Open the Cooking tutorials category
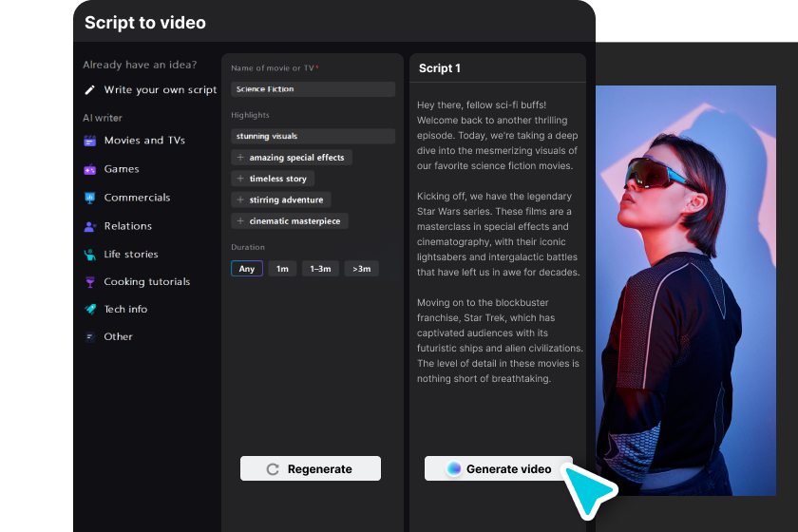The height and width of the screenshot is (532, 798). click(x=138, y=281)
